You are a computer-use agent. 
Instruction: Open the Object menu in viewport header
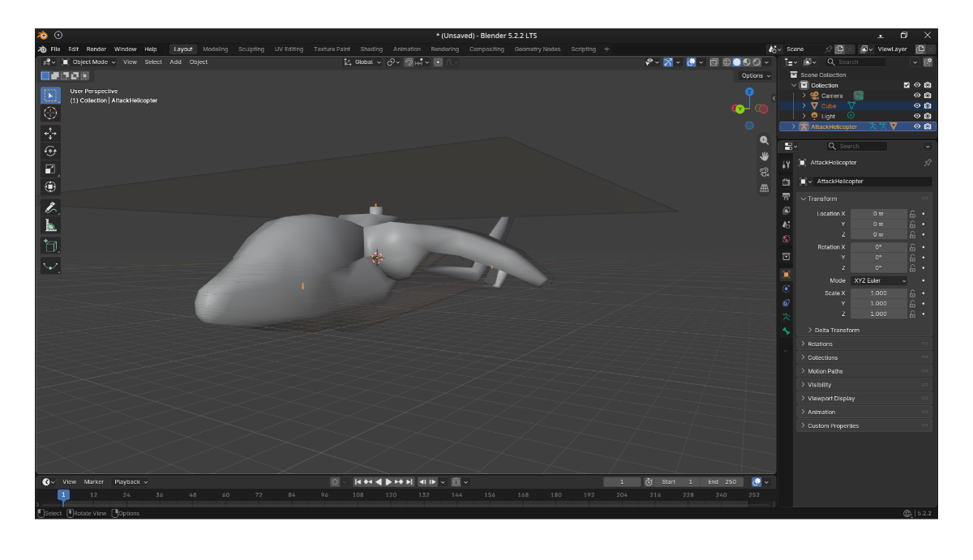tap(199, 62)
